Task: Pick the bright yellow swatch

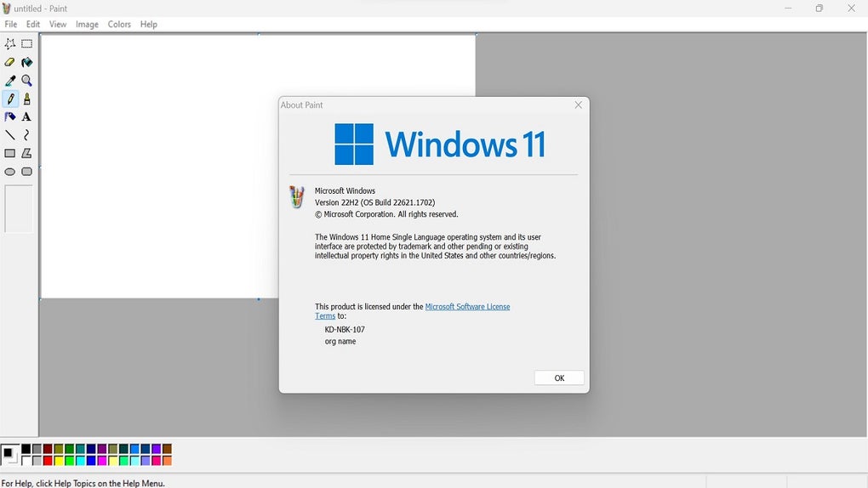Action: coord(59,460)
